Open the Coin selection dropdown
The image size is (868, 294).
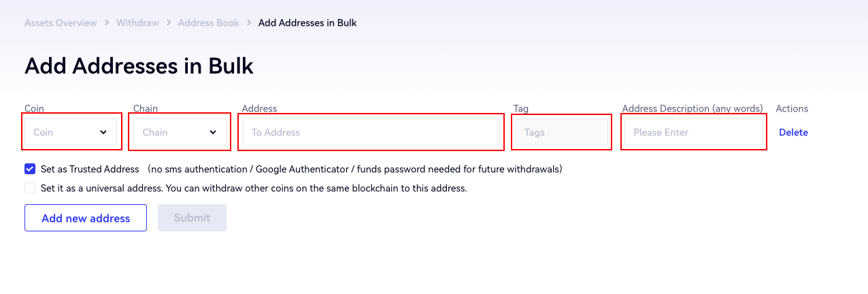point(71,132)
